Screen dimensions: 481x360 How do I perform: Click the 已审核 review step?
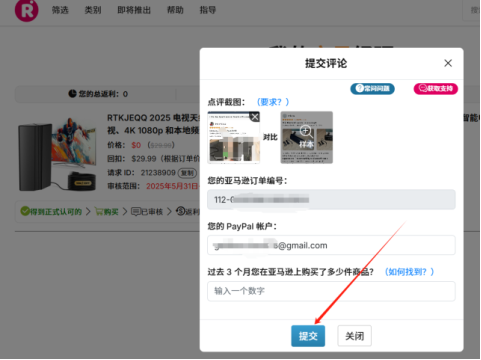pyautogui.click(x=147, y=211)
